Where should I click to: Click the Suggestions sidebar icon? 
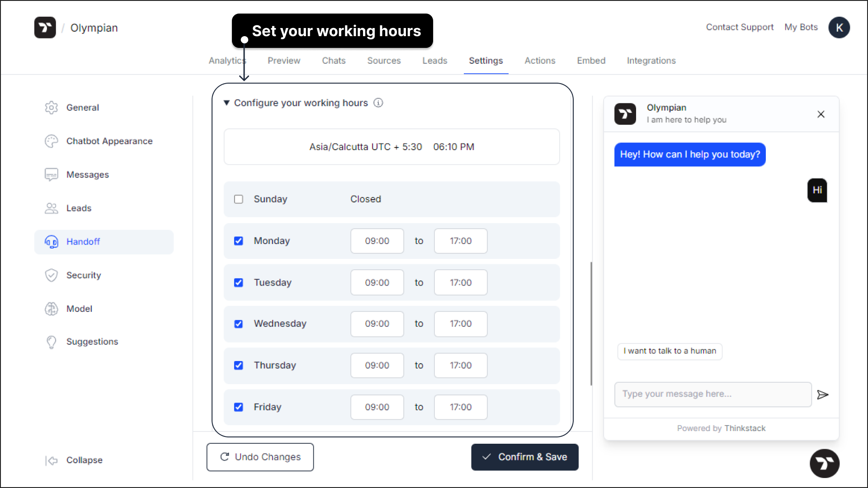coord(51,342)
